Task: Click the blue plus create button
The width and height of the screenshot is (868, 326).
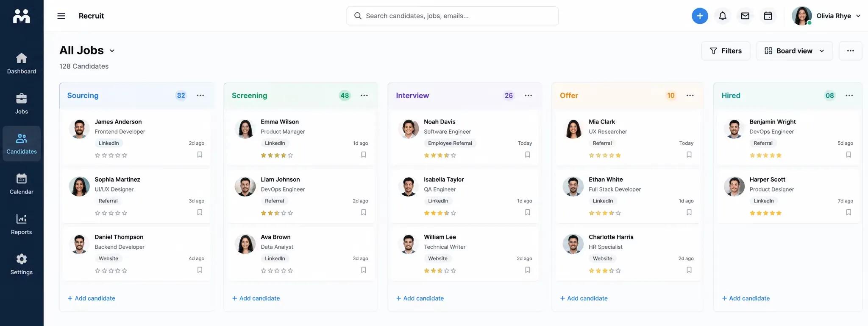Action: pyautogui.click(x=700, y=16)
